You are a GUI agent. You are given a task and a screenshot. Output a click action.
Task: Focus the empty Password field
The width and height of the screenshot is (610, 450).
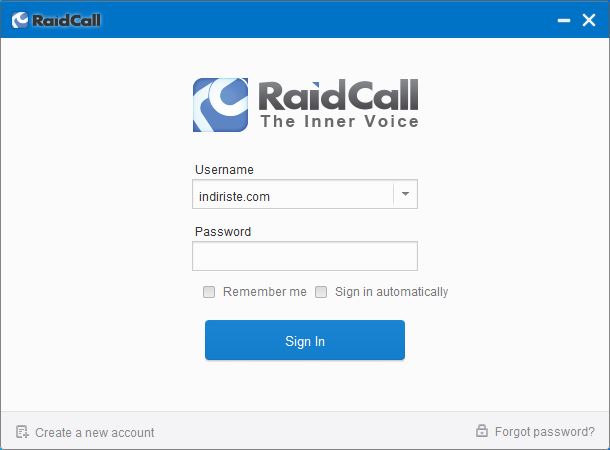pyautogui.click(x=305, y=256)
